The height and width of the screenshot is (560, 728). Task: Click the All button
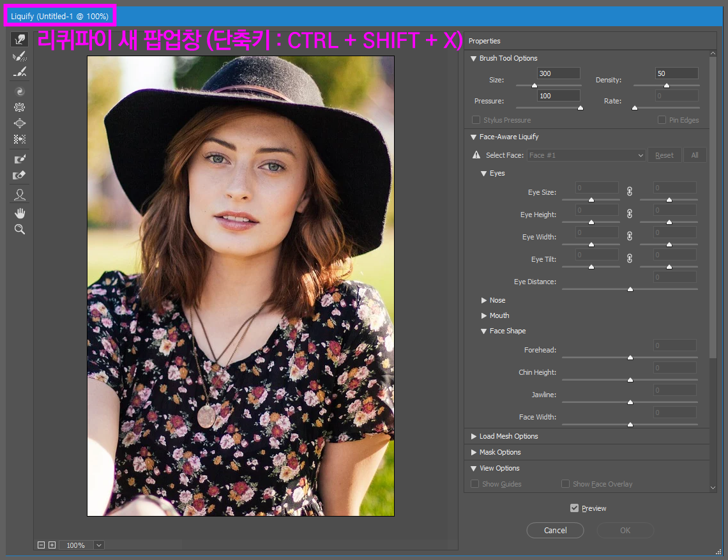pyautogui.click(x=695, y=155)
